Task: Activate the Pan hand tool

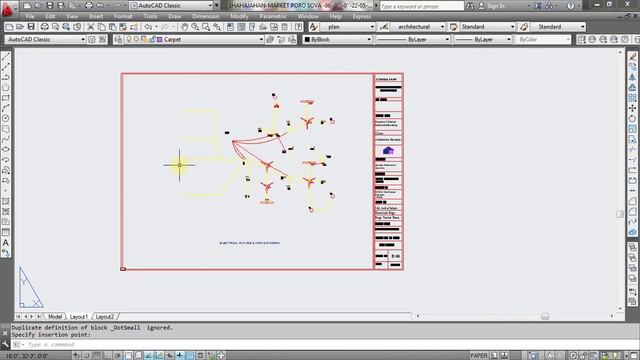Action: point(184,27)
